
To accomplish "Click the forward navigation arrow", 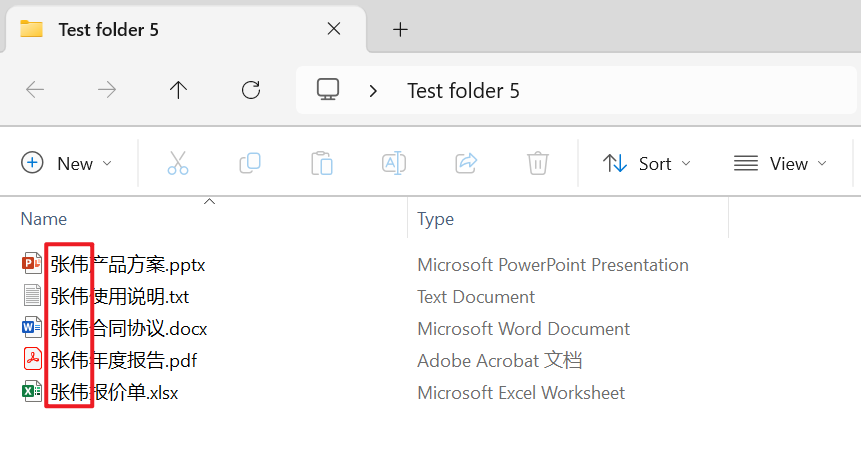I will 107,90.
